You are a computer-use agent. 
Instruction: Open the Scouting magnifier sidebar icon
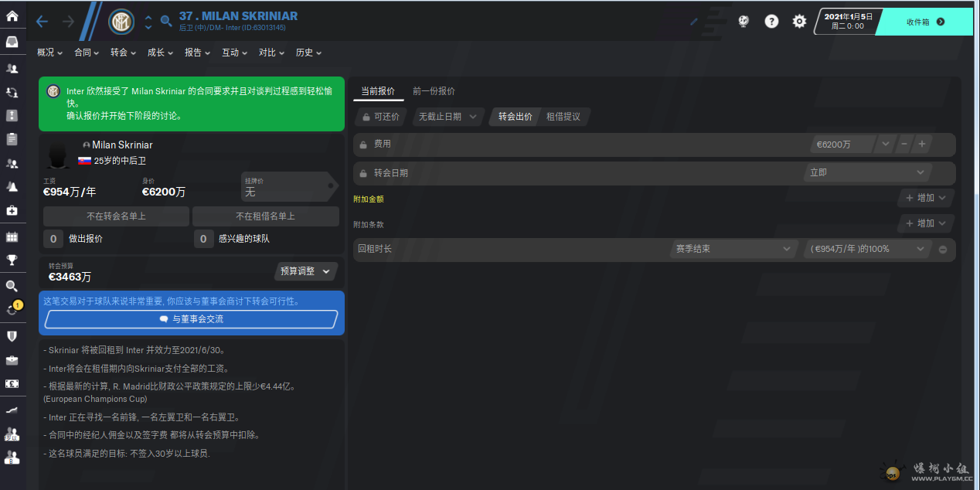coord(12,286)
